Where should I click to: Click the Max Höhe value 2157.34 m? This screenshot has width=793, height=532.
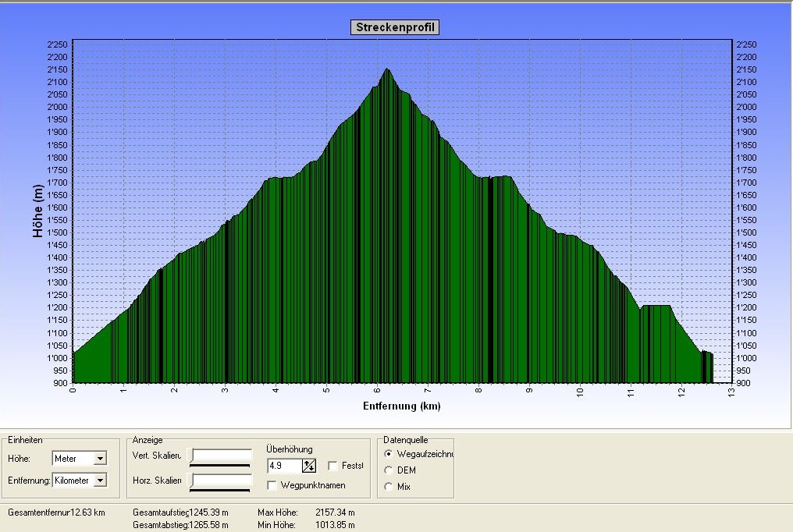336,512
